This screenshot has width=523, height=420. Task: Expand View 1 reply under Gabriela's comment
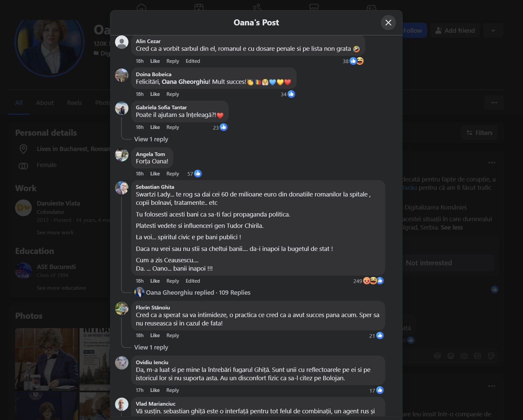pos(151,139)
